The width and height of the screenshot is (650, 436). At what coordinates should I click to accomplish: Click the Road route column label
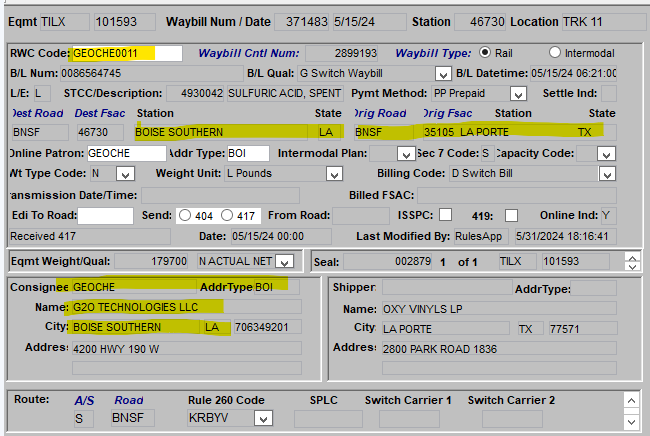click(x=129, y=400)
